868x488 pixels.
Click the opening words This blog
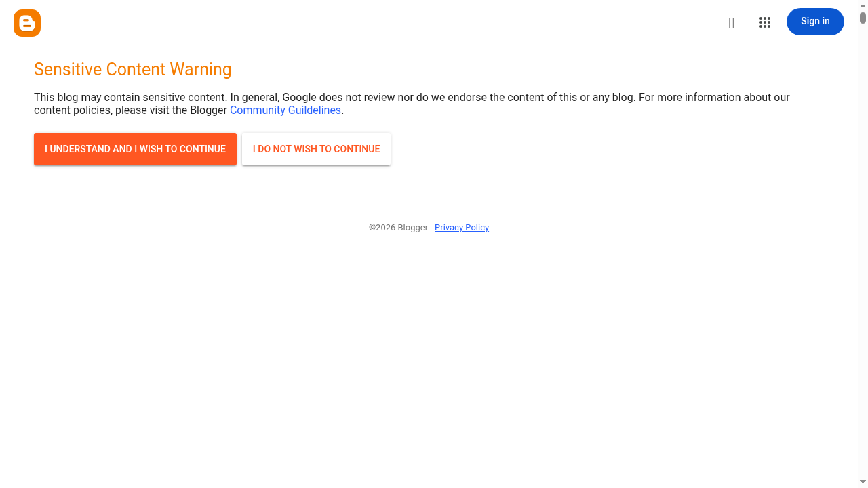[56, 98]
